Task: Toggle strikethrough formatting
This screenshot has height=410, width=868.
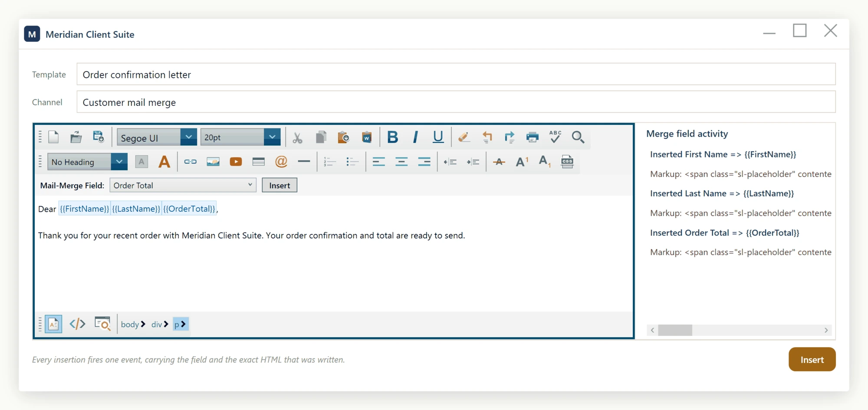Action: [499, 162]
